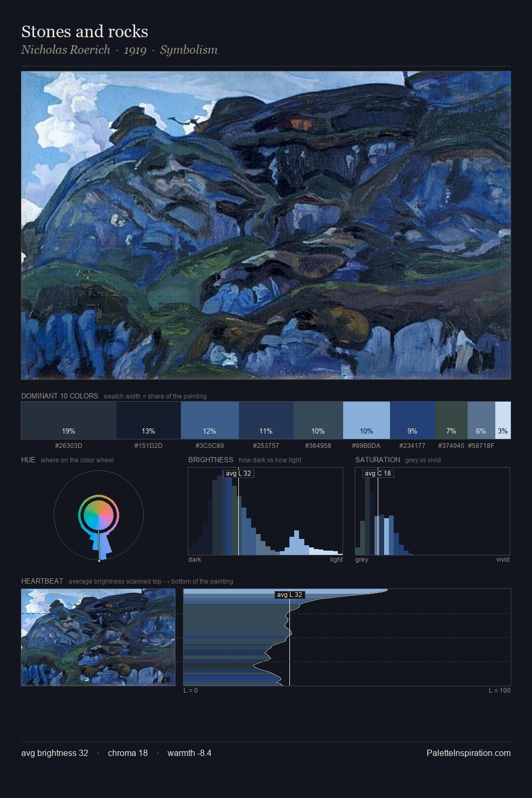
Task: Click the L = 100 axis label
Action: (500, 691)
